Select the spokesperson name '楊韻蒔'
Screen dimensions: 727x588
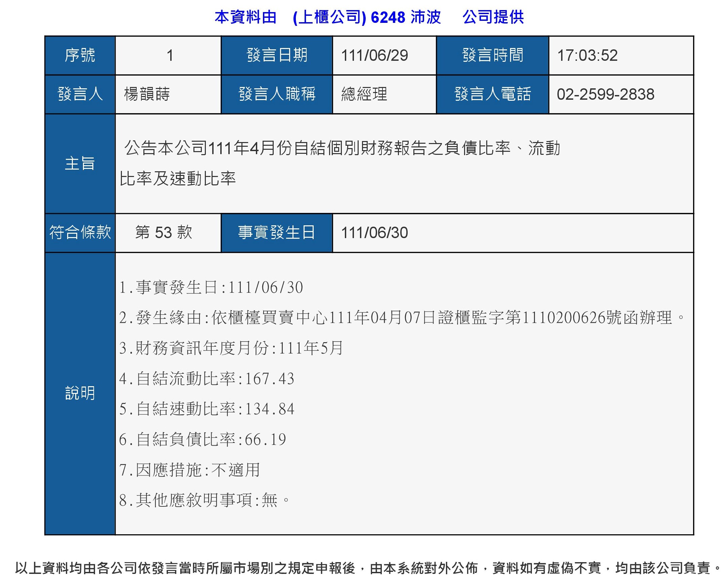(147, 94)
